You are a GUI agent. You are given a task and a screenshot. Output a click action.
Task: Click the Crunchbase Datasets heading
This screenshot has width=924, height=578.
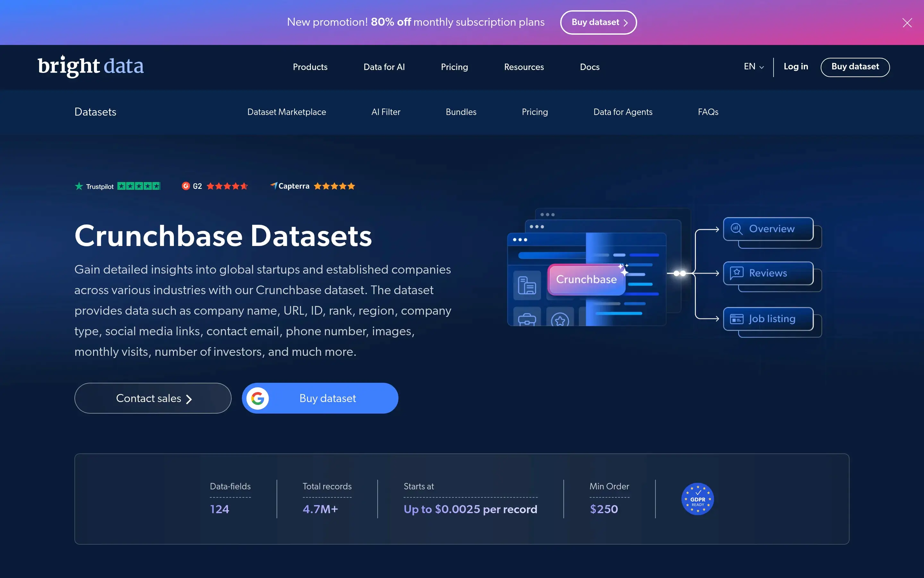point(223,236)
